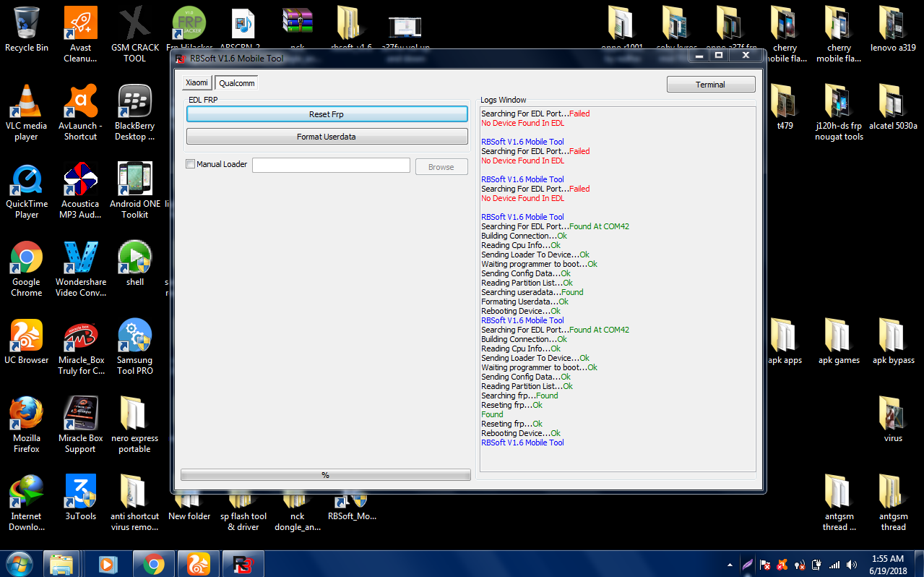
Task: Select the Internet Download Manager icon
Action: (x=27, y=503)
